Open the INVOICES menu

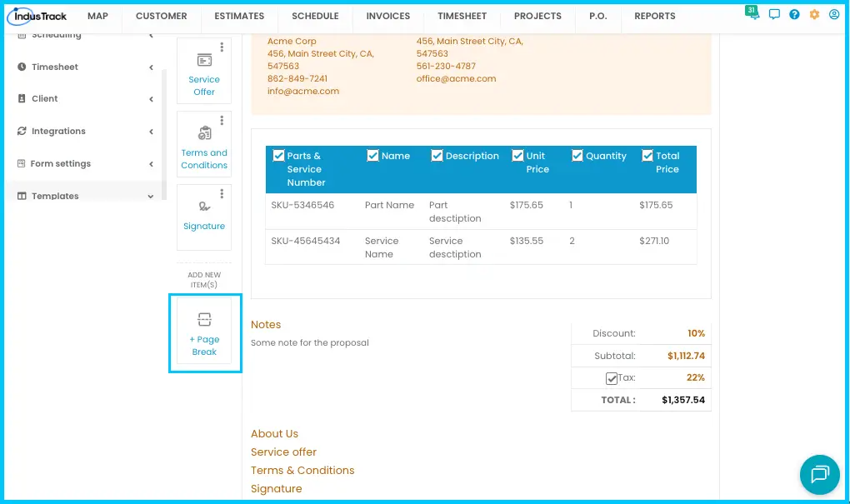tap(388, 16)
